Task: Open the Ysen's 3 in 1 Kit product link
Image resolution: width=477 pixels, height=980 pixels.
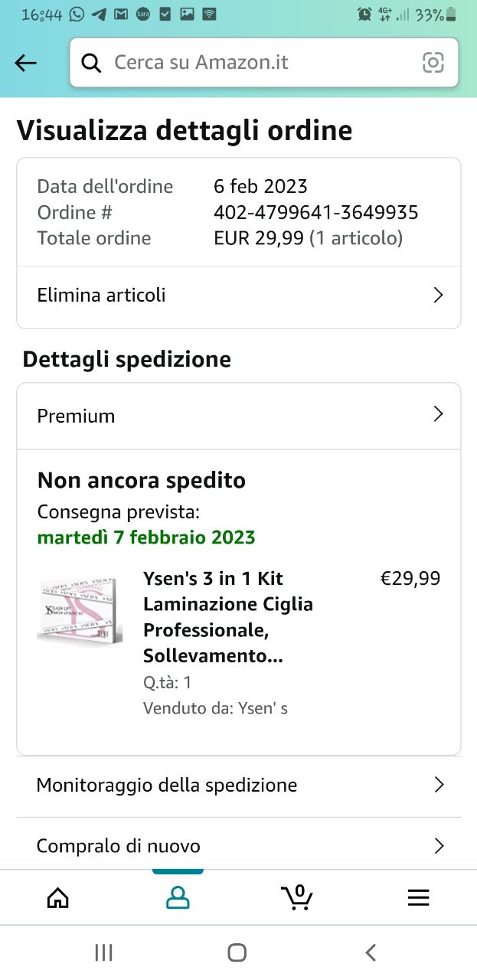Action: (227, 617)
